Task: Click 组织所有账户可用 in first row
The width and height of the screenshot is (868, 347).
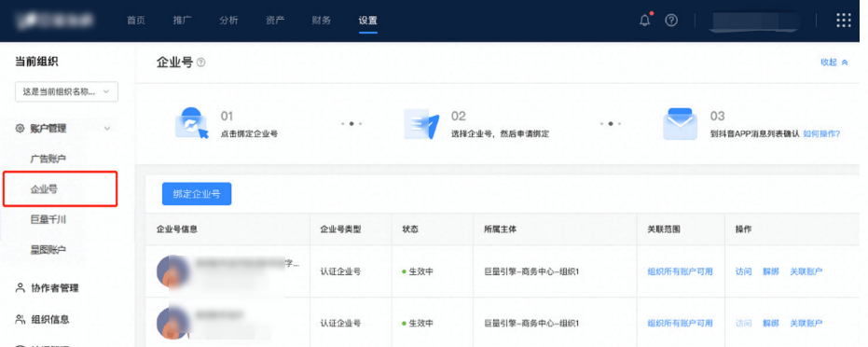Action: click(x=681, y=271)
